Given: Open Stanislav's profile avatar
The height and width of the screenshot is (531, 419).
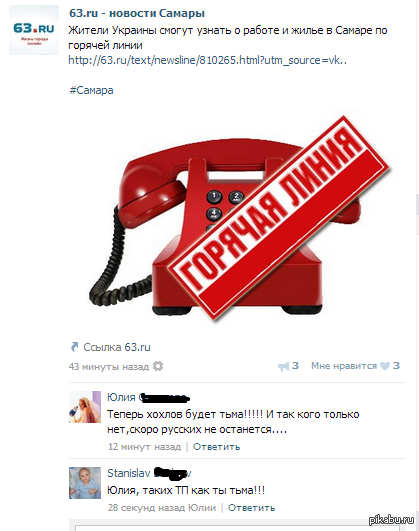Looking at the screenshot, I should [x=85, y=483].
